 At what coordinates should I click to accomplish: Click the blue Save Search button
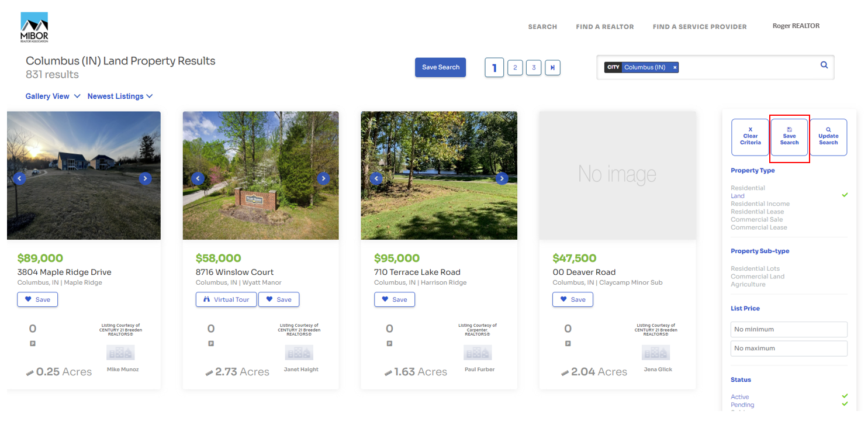pyautogui.click(x=441, y=67)
